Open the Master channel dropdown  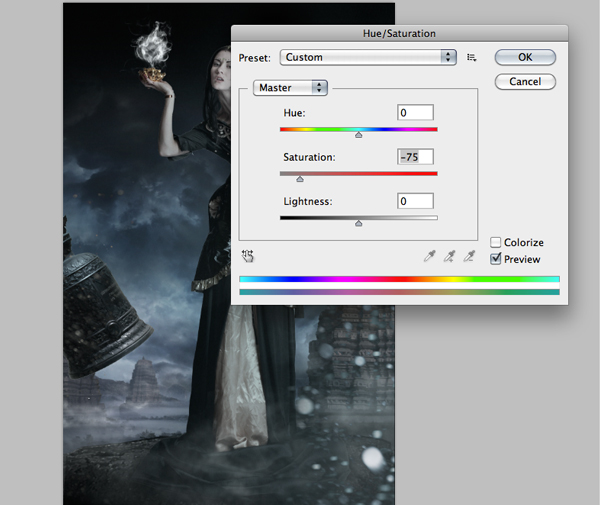(x=290, y=88)
